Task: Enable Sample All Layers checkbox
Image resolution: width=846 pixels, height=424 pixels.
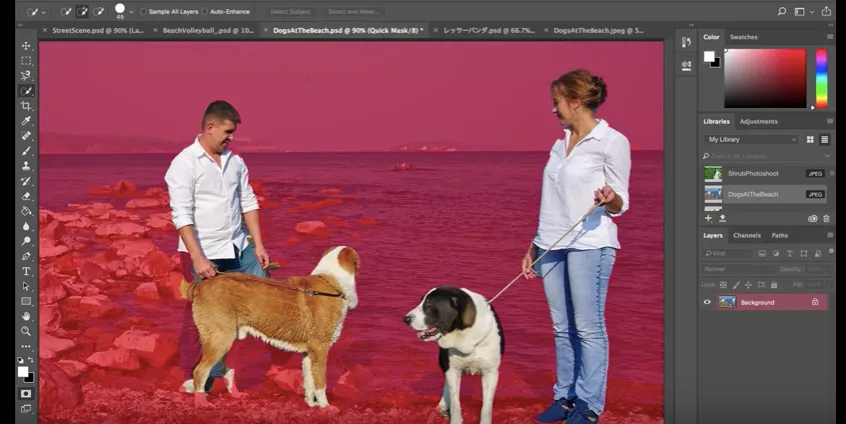Action: [144, 11]
